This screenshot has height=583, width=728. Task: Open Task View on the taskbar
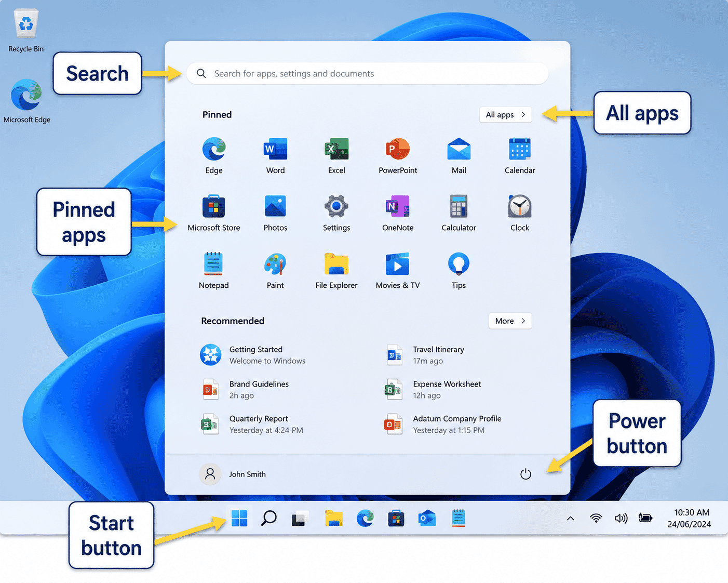click(x=300, y=518)
